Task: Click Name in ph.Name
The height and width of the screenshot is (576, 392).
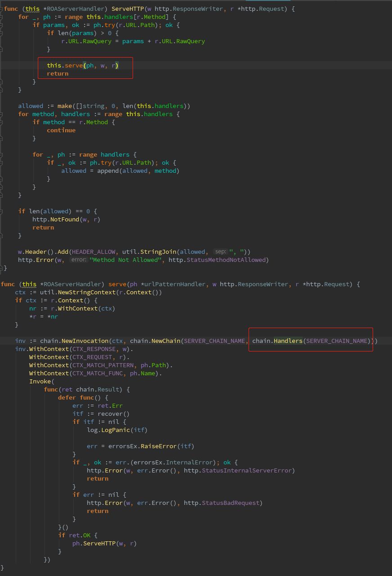Action: (148, 373)
